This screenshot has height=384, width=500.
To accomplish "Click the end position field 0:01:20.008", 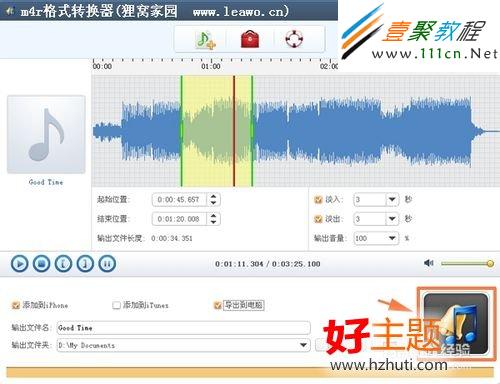I will 179,219.
